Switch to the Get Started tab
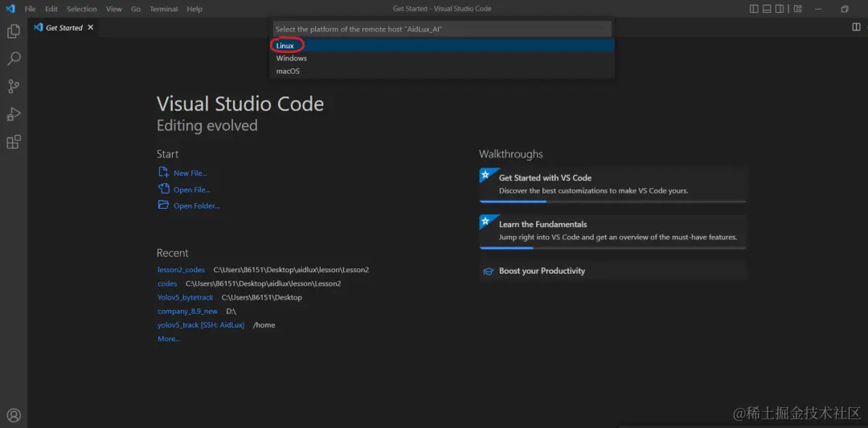Image resolution: width=868 pixels, height=428 pixels. tap(63, 27)
